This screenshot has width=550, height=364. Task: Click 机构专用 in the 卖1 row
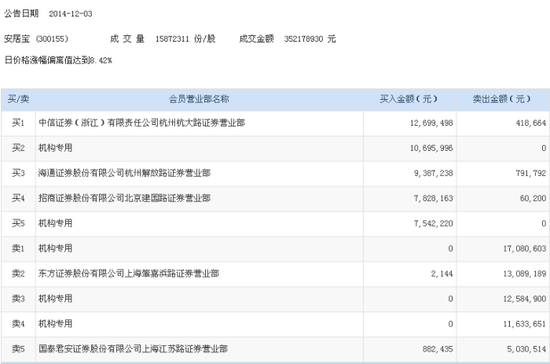55,249
